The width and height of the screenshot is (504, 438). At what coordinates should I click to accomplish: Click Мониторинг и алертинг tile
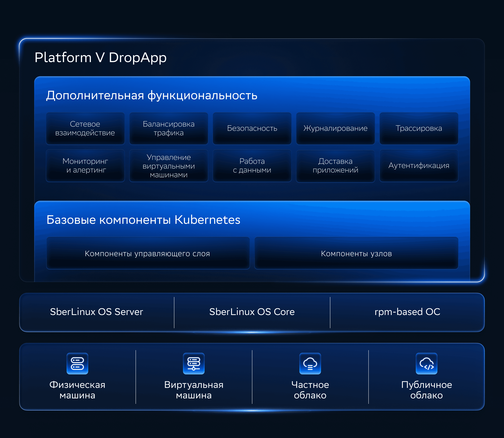tap(85, 166)
